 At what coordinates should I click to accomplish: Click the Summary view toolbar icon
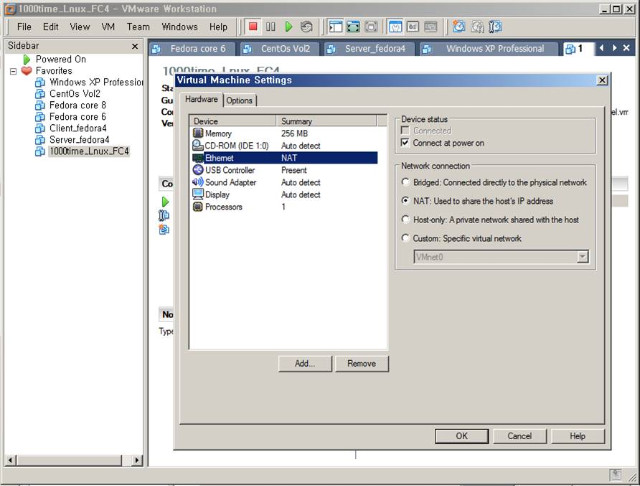pos(395,27)
